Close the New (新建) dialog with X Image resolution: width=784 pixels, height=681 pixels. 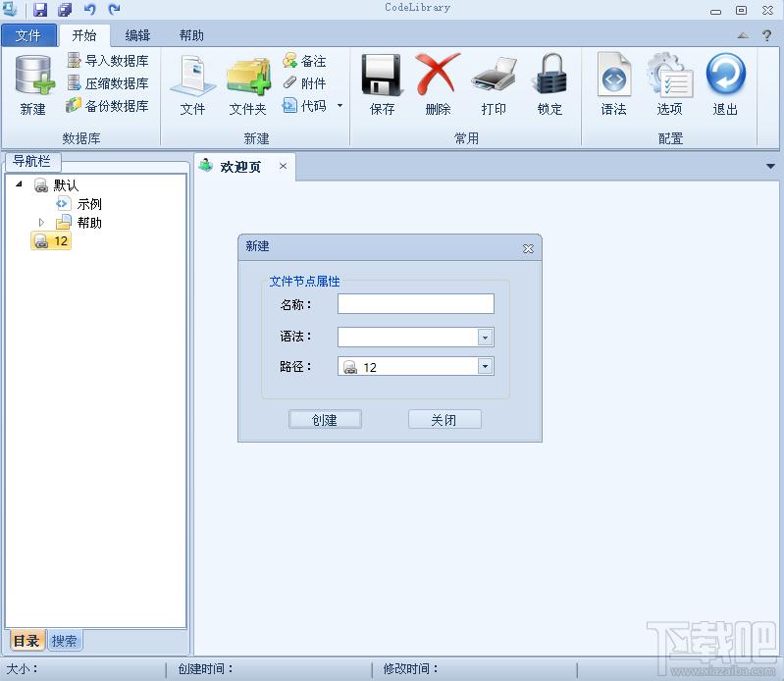528,248
